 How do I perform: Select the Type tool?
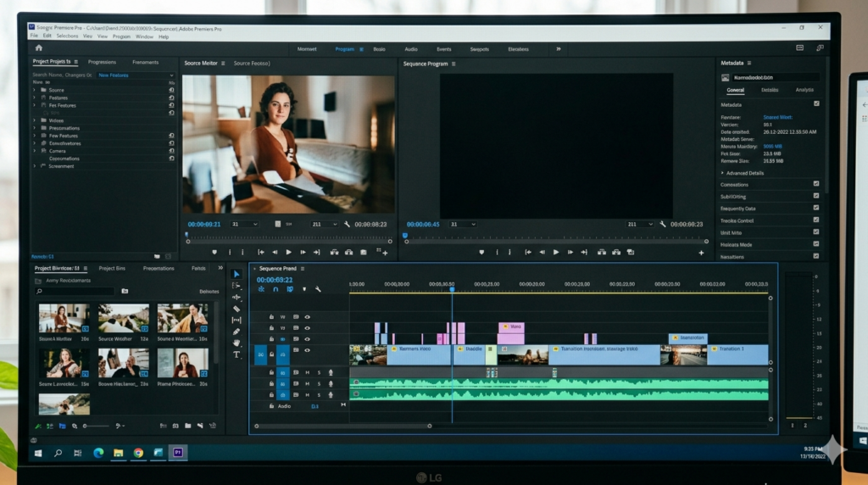pos(236,355)
